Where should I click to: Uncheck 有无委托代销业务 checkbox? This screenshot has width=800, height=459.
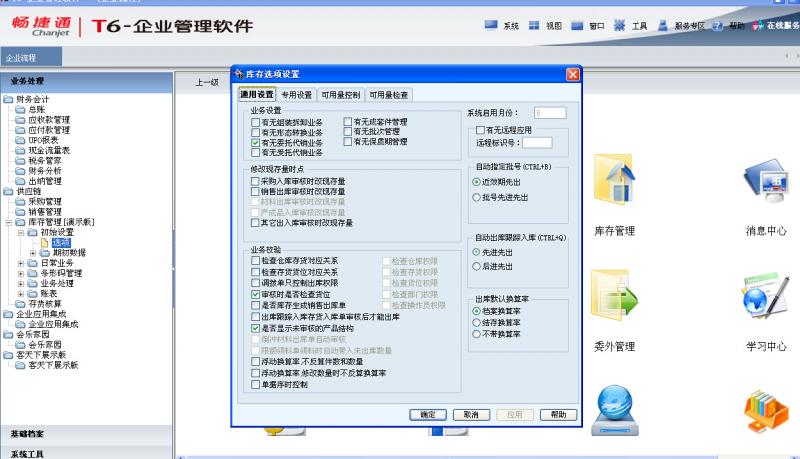tap(256, 143)
